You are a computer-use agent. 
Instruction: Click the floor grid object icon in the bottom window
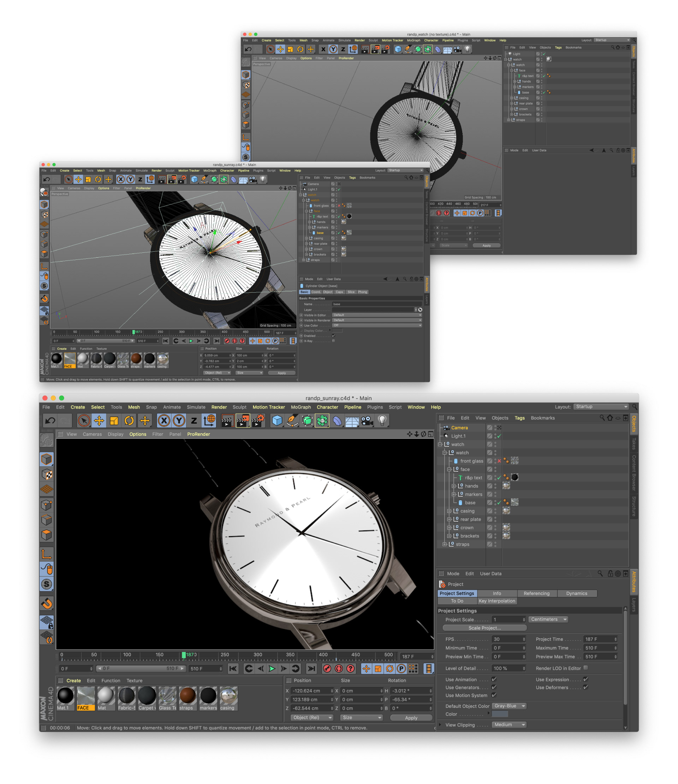(352, 420)
